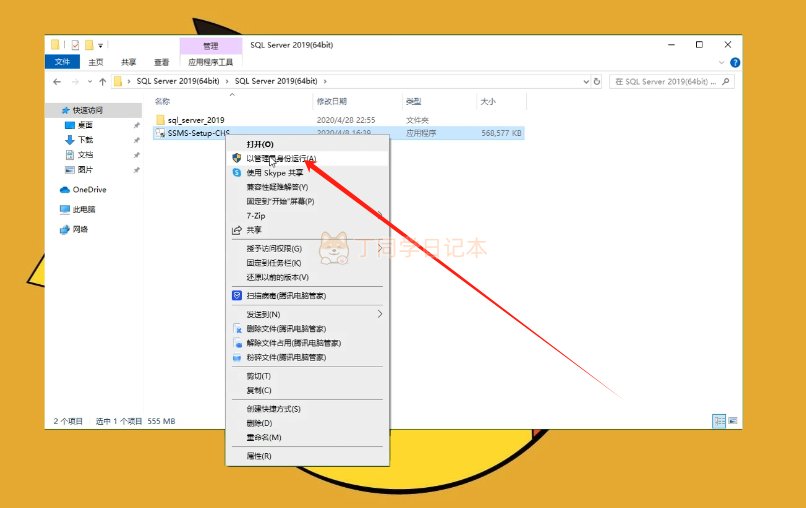Click first SQL Server 2019(64bit) breadcrumb segment
Screen dimensions: 806x508
tap(178, 81)
